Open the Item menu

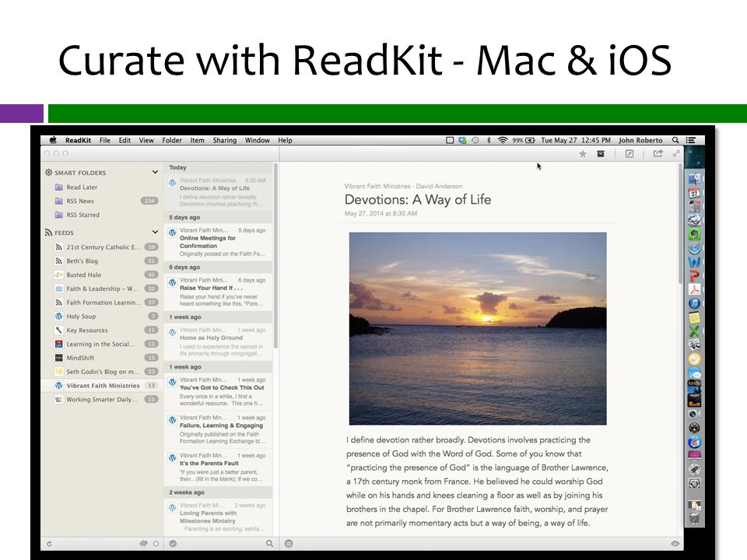(197, 140)
